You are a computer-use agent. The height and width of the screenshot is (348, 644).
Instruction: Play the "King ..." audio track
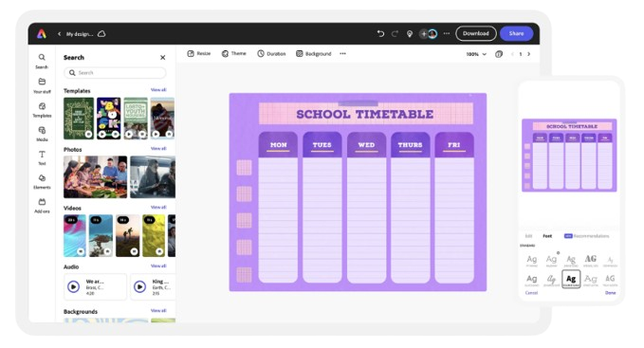[139, 286]
